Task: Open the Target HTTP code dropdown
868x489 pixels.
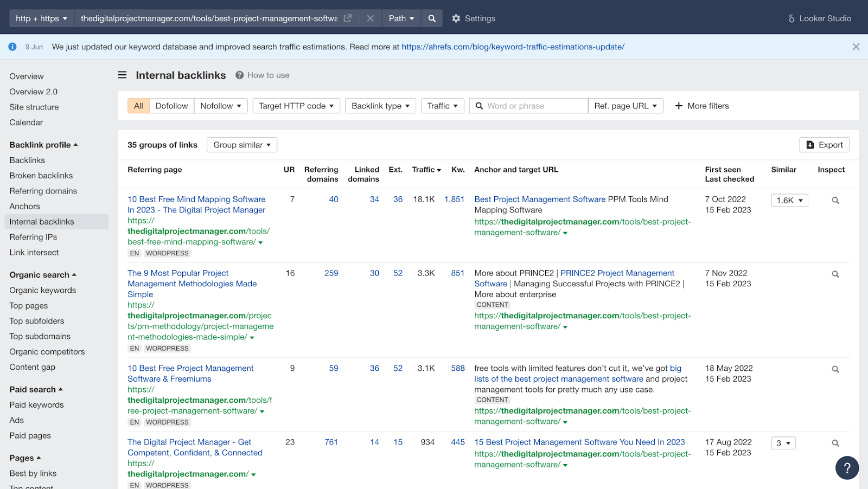Action: (x=296, y=106)
